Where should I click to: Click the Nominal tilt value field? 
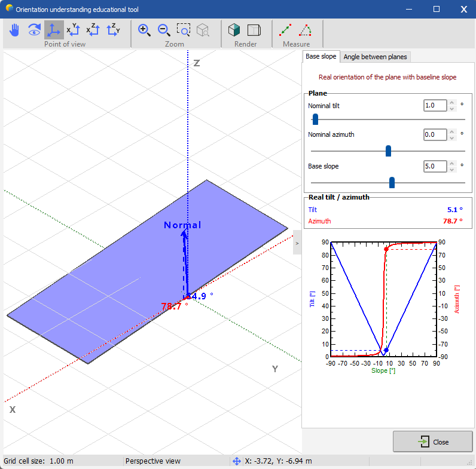(435, 105)
